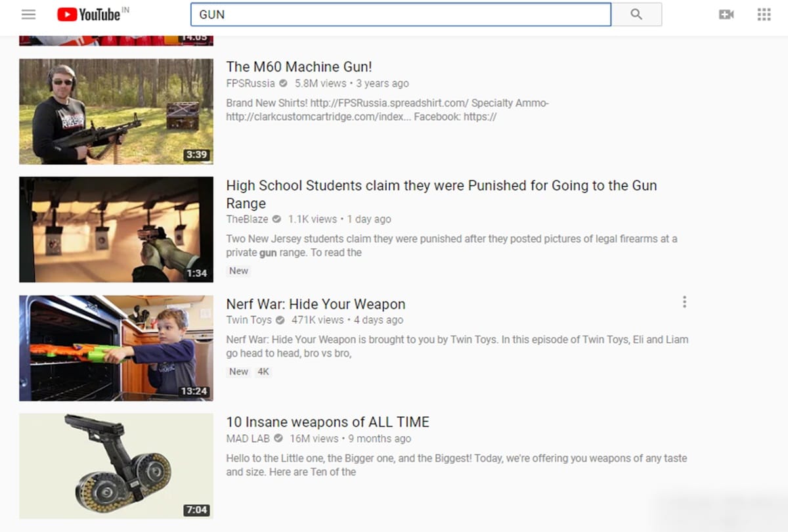Click the 1:34 duration badge
The image size is (788, 532).
pyautogui.click(x=196, y=273)
